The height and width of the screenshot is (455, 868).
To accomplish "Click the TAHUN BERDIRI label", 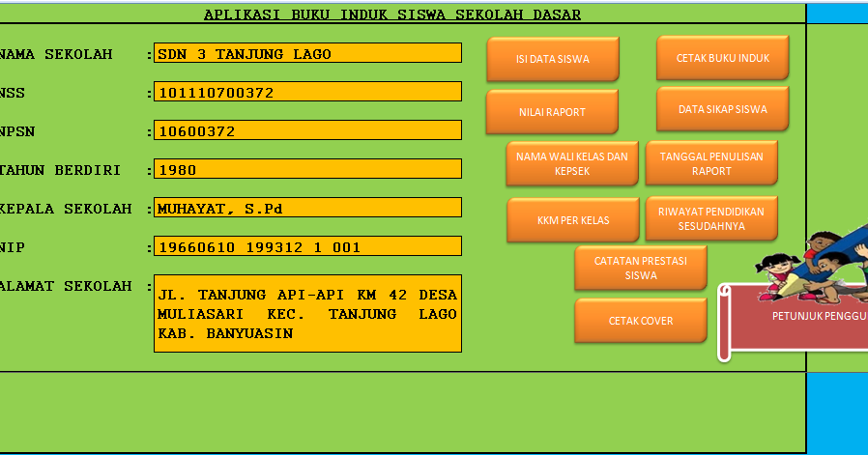I will pyautogui.click(x=60, y=170).
